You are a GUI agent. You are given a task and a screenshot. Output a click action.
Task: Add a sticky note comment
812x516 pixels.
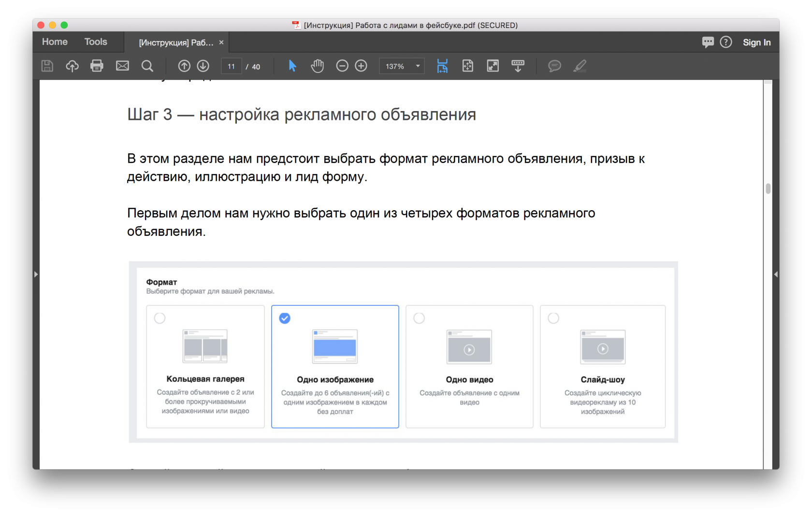pyautogui.click(x=554, y=66)
